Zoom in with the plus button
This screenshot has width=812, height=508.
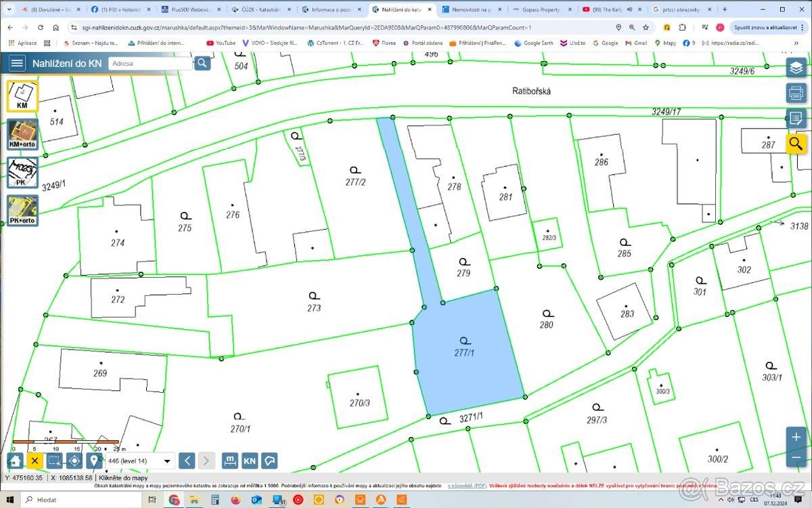pos(796,437)
